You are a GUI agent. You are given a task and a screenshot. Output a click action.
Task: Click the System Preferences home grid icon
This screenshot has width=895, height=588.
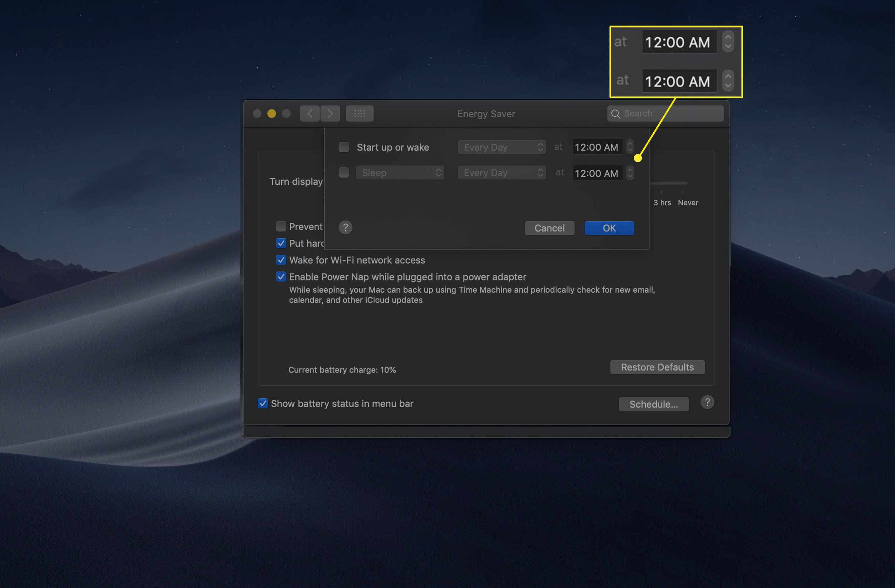(360, 113)
